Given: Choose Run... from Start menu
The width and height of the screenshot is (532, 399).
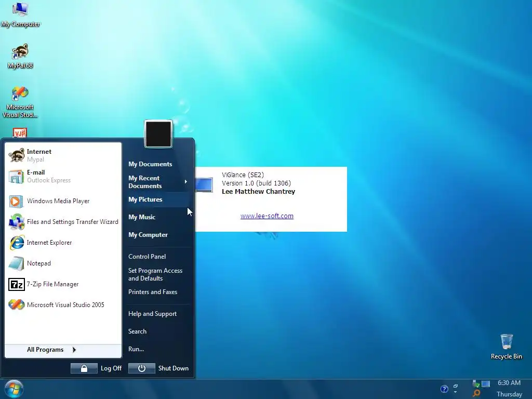Looking at the screenshot, I should [157, 349].
